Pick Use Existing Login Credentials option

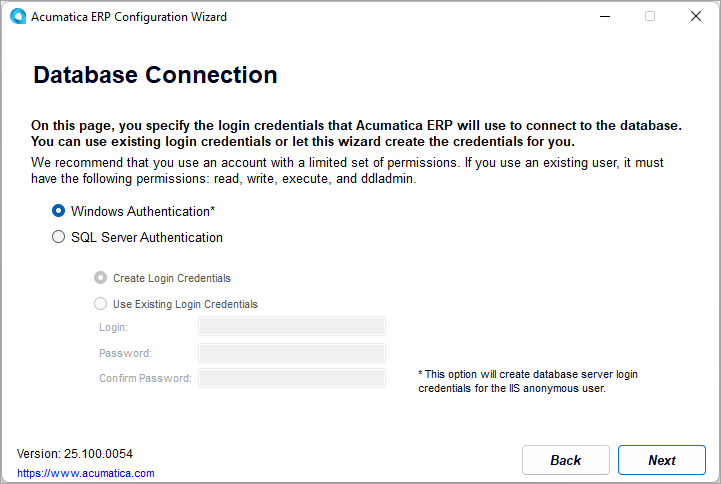pyautogui.click(x=100, y=304)
